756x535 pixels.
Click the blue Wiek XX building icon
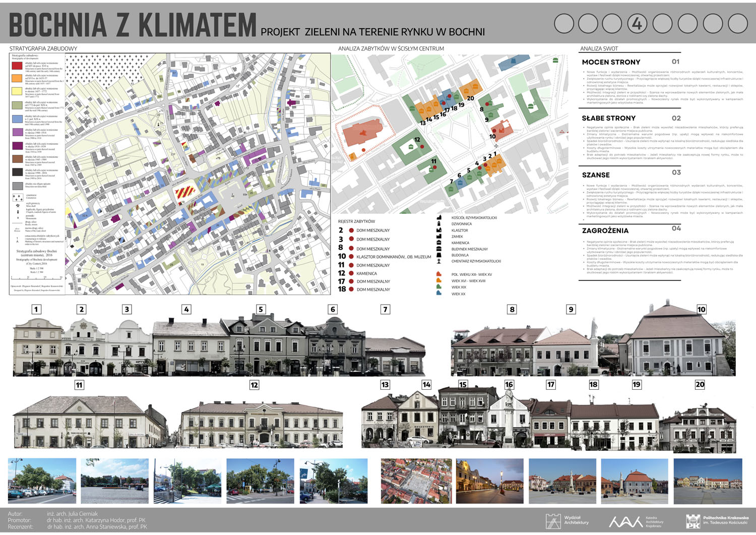439,293
